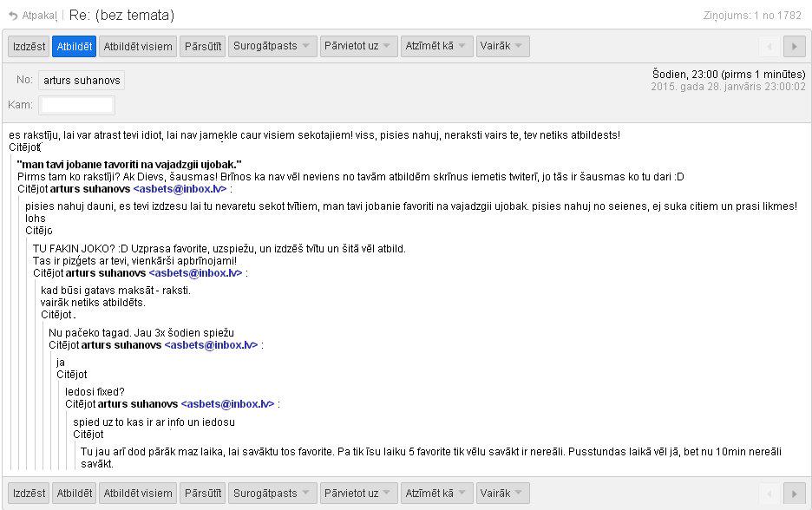This screenshot has height=510, width=812.
Task: Go to previous message arrow in bottom toolbar
Action: [769, 494]
